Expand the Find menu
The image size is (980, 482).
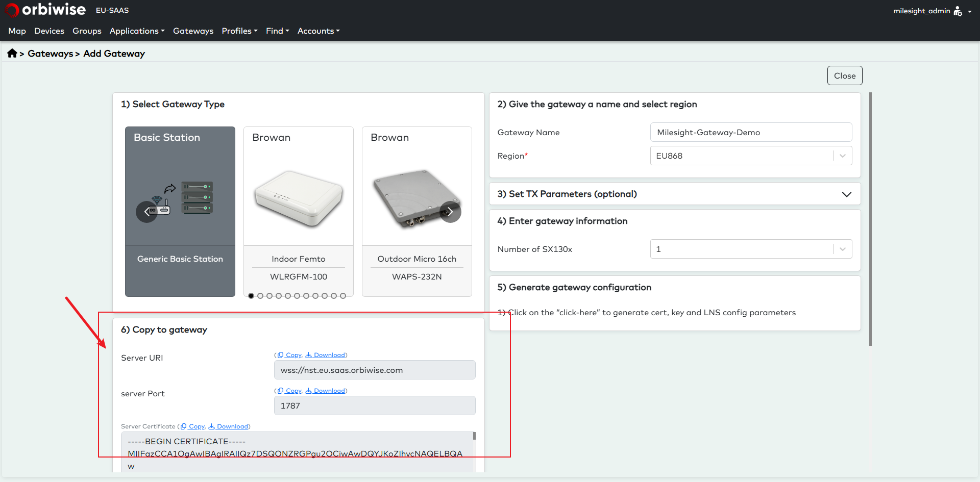pyautogui.click(x=277, y=31)
